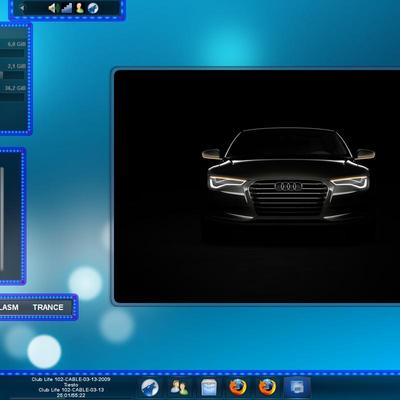Image resolution: width=400 pixels, height=400 pixels.
Task: Open the file manager icon in panel
Action: tap(209, 388)
